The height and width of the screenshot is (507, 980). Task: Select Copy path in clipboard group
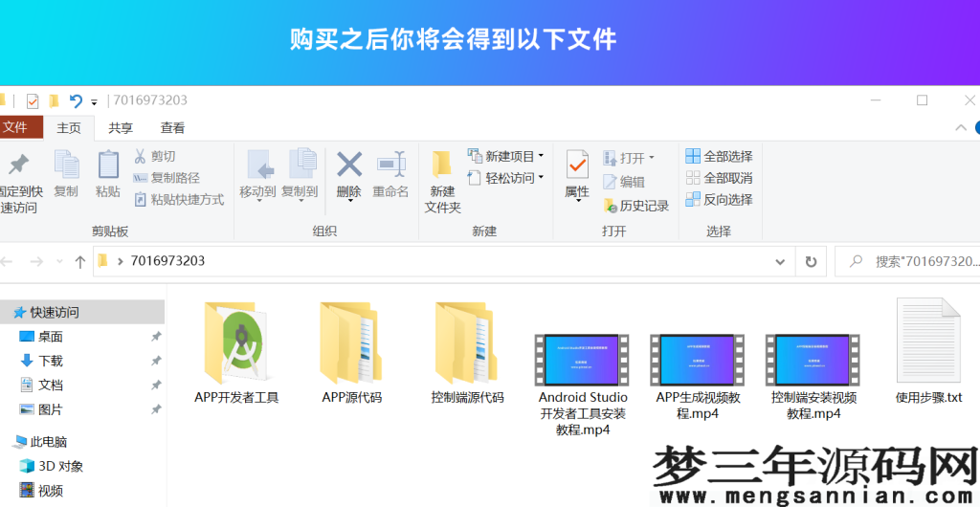[167, 178]
